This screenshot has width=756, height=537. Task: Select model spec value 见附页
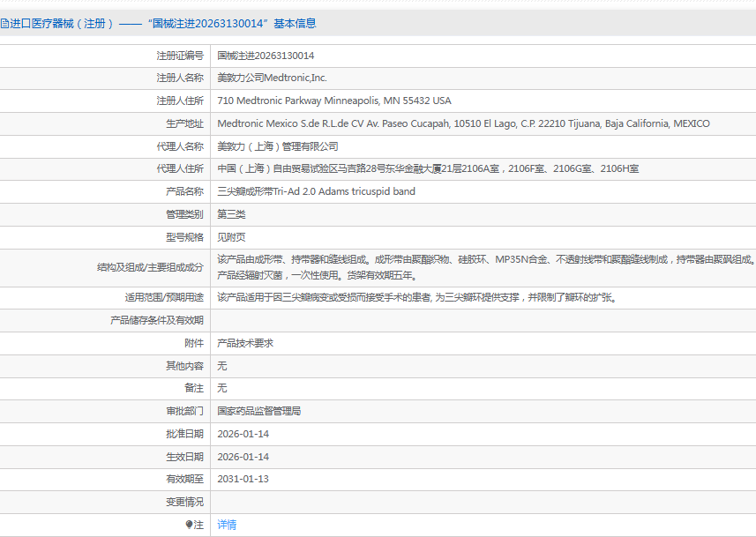[x=231, y=237]
